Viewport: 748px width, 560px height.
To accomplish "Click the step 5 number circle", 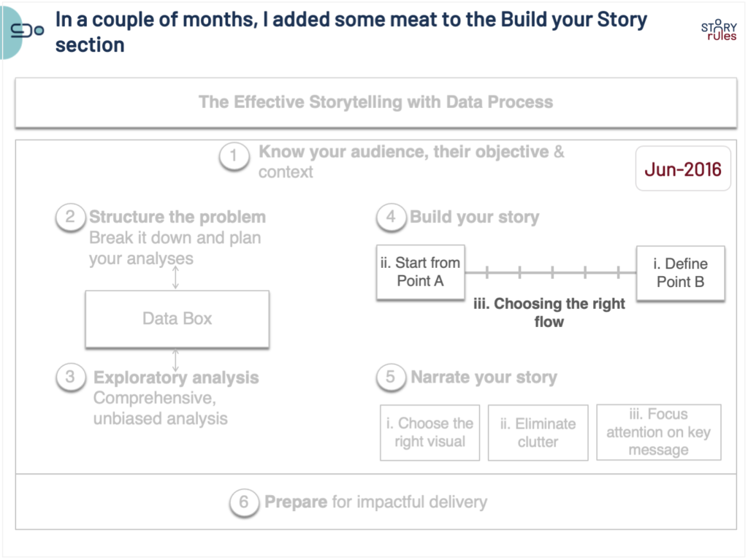I will pyautogui.click(x=391, y=377).
